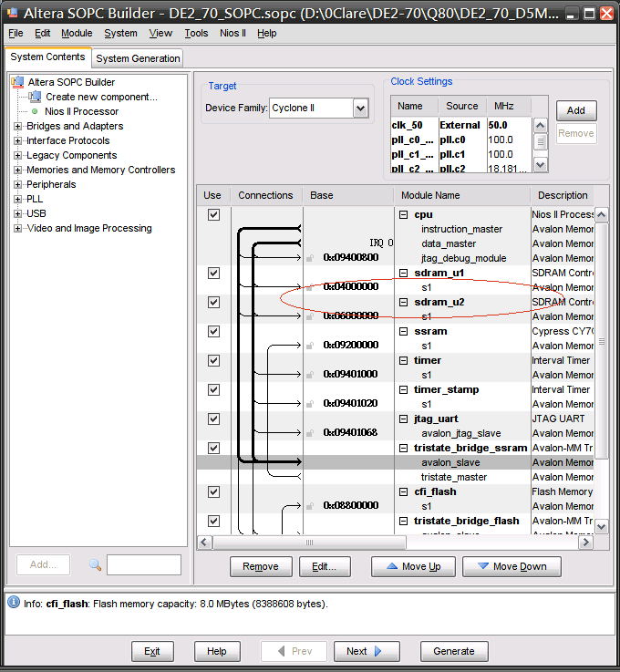Switch to the System Generation tab
Image resolution: width=620 pixels, height=672 pixels.
point(138,58)
